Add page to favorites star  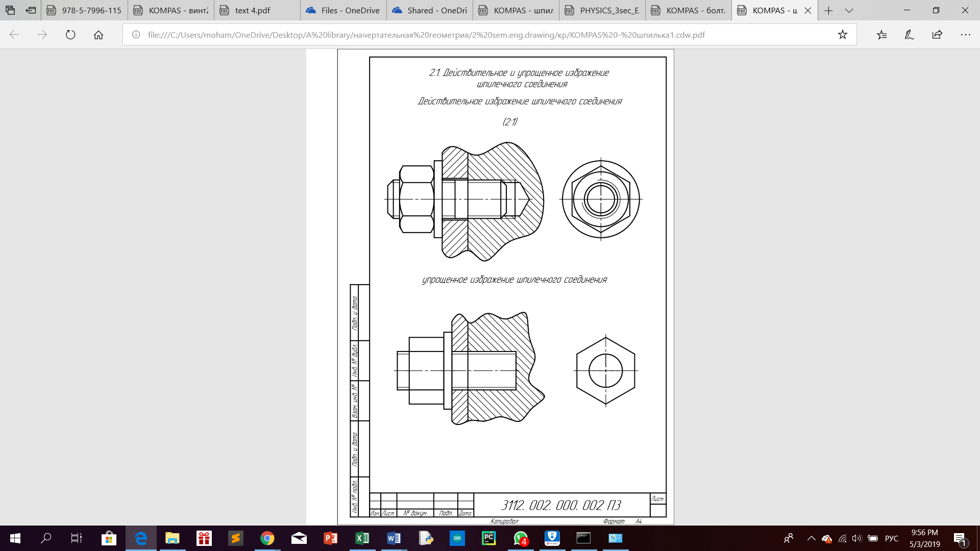(842, 35)
